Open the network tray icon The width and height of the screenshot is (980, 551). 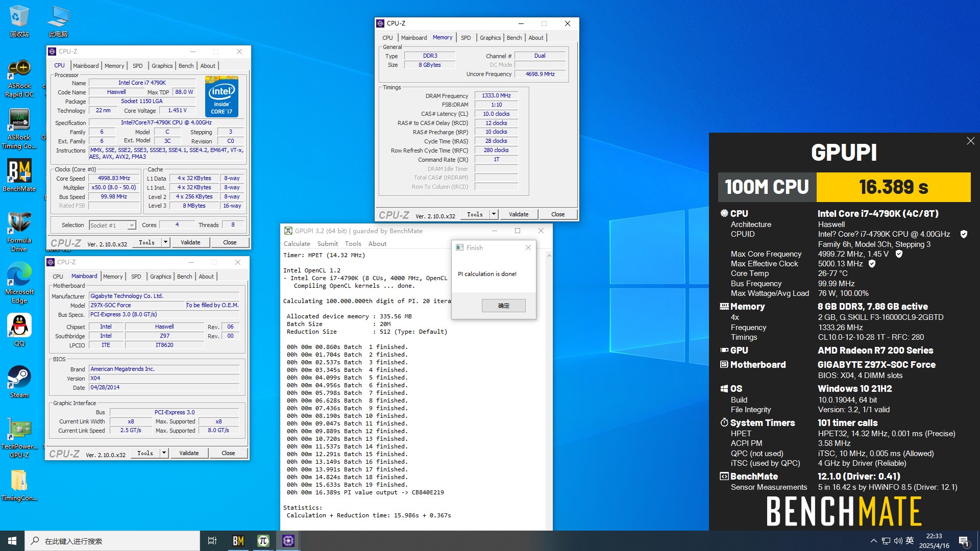tap(886, 541)
